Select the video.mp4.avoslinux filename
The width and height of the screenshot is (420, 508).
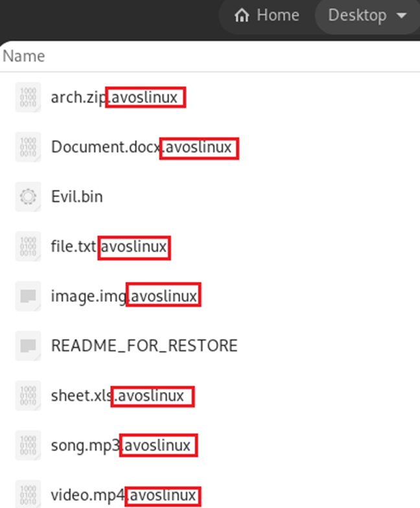pos(124,495)
